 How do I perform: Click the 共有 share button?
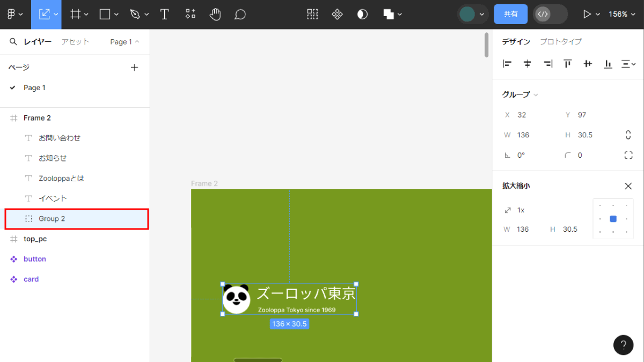[511, 14]
